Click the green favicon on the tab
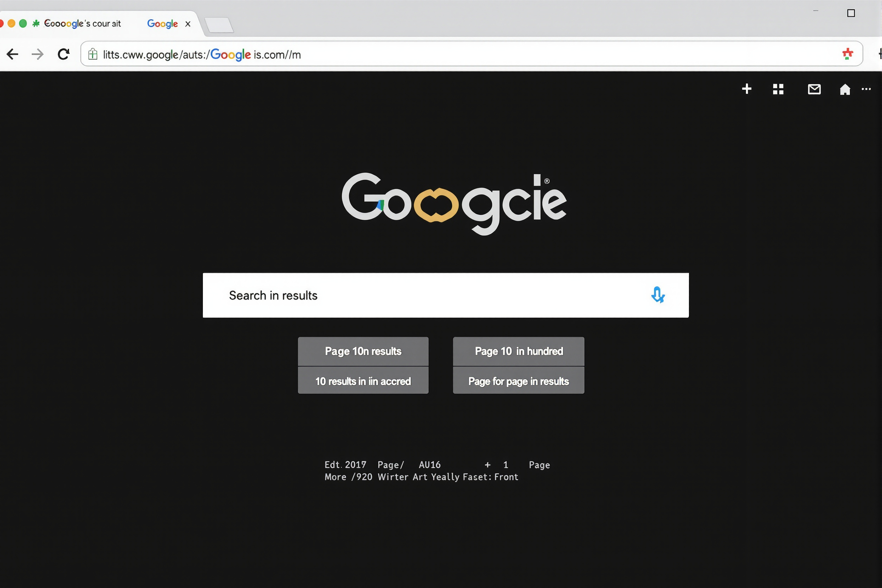Viewport: 882px width, 588px height. (x=36, y=24)
